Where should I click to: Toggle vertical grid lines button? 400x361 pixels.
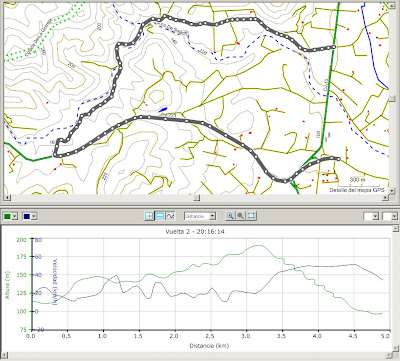coord(149,216)
